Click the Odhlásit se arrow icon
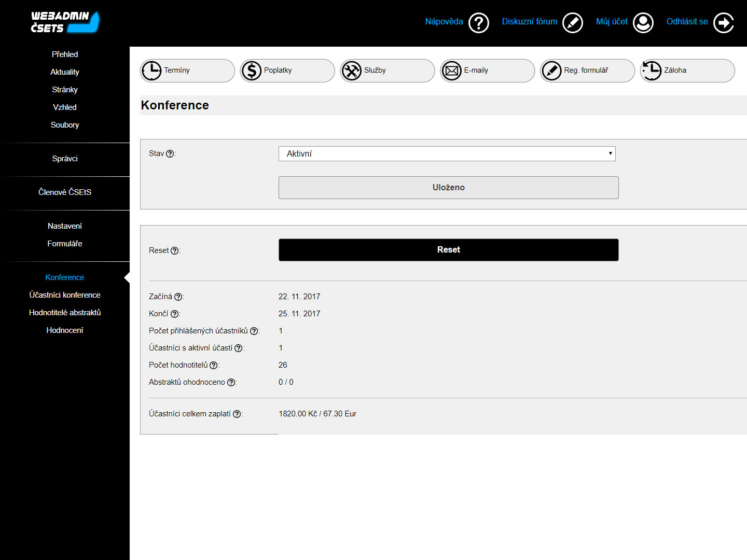747x560 pixels. click(724, 23)
